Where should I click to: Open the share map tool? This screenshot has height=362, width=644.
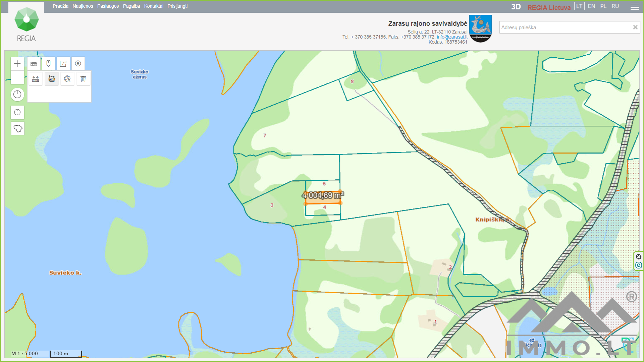(63, 64)
